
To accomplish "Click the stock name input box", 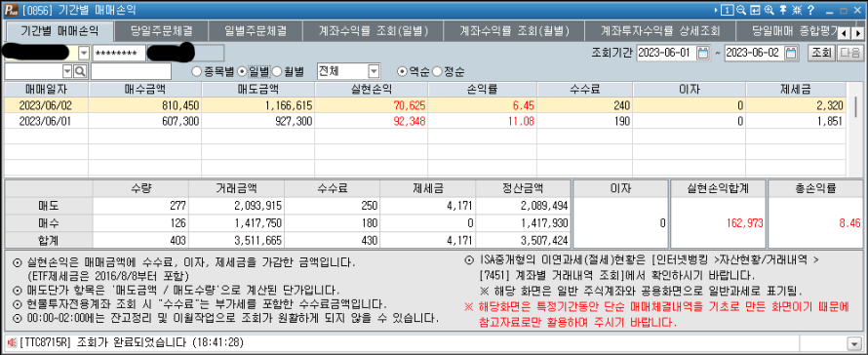I will (x=132, y=71).
